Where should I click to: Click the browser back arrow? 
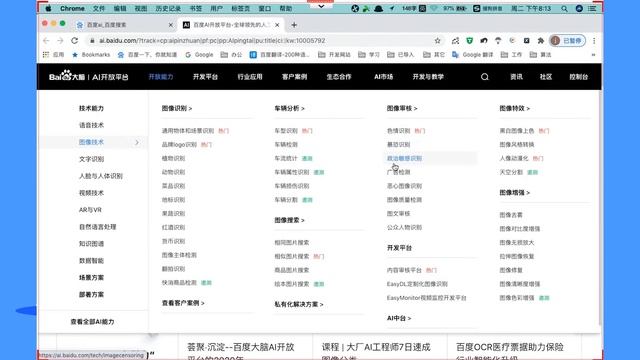click(46, 41)
